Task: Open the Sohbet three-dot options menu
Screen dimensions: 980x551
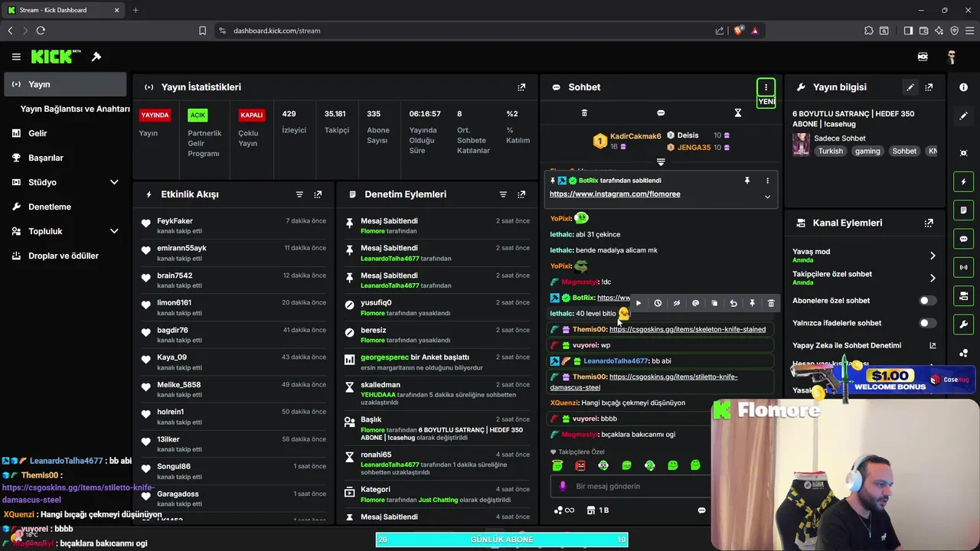Action: click(766, 87)
